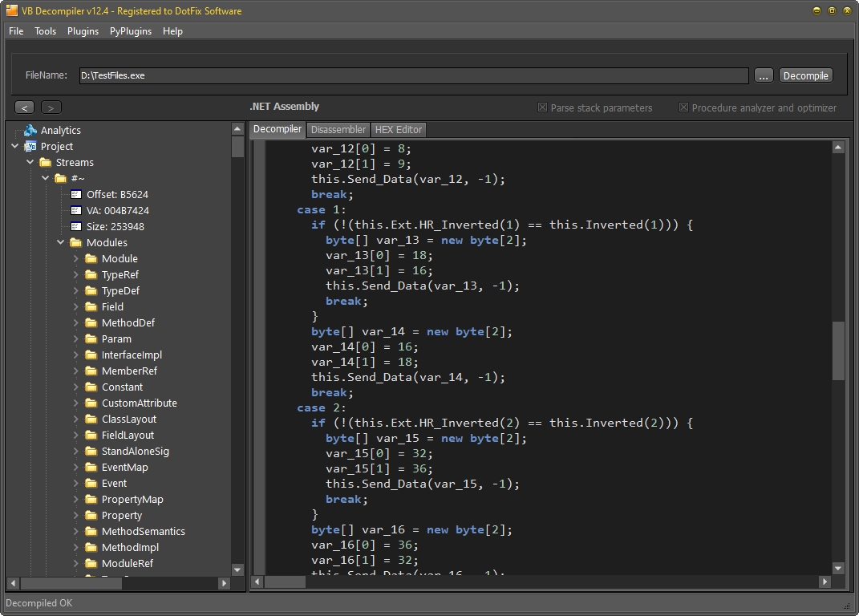Click the TypeRef folder icon
Image resolution: width=859 pixels, height=616 pixels.
tap(91, 274)
